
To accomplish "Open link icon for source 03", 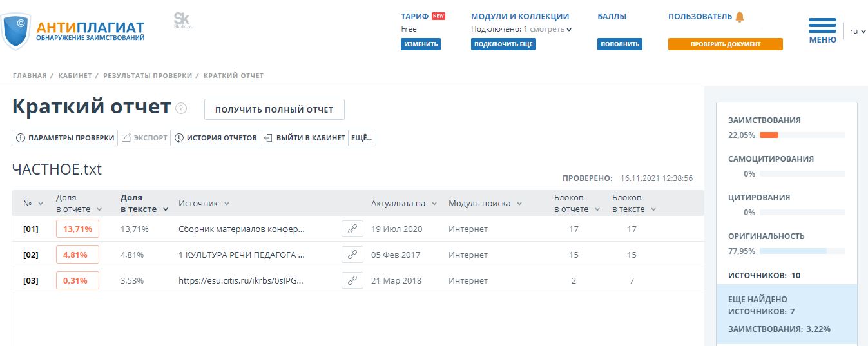I will [352, 280].
